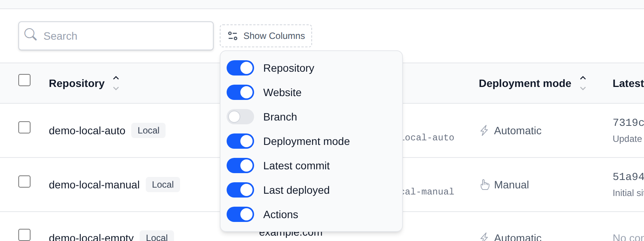The image size is (644, 241).
Task: Click the lightning bolt icon in the demo-local-empty row
Action: coord(484,237)
